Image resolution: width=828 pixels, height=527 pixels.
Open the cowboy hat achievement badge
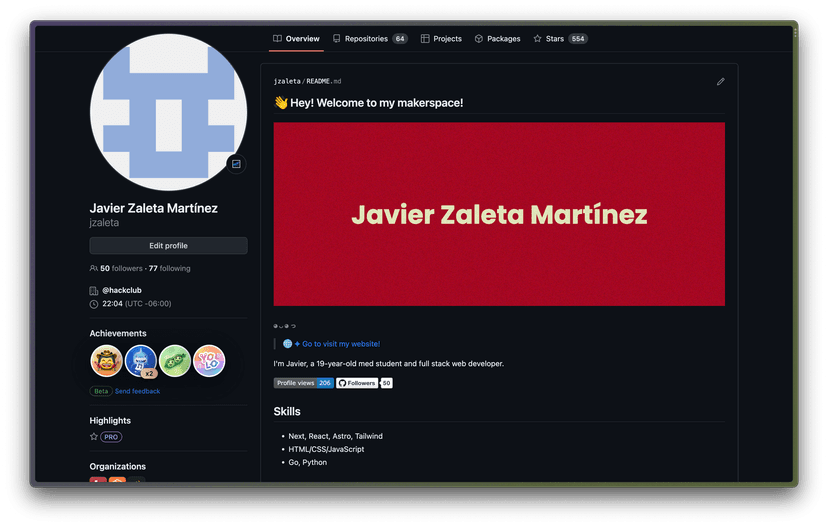tap(106, 360)
